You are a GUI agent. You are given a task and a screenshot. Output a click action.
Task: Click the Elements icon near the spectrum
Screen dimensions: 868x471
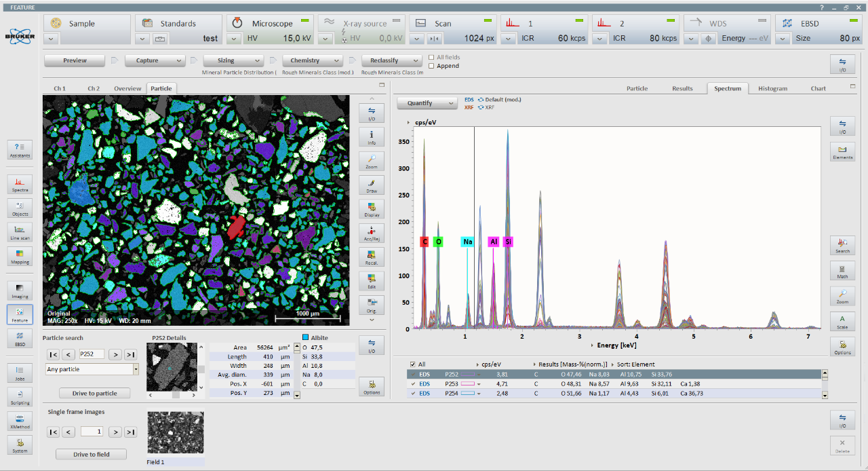click(x=842, y=151)
